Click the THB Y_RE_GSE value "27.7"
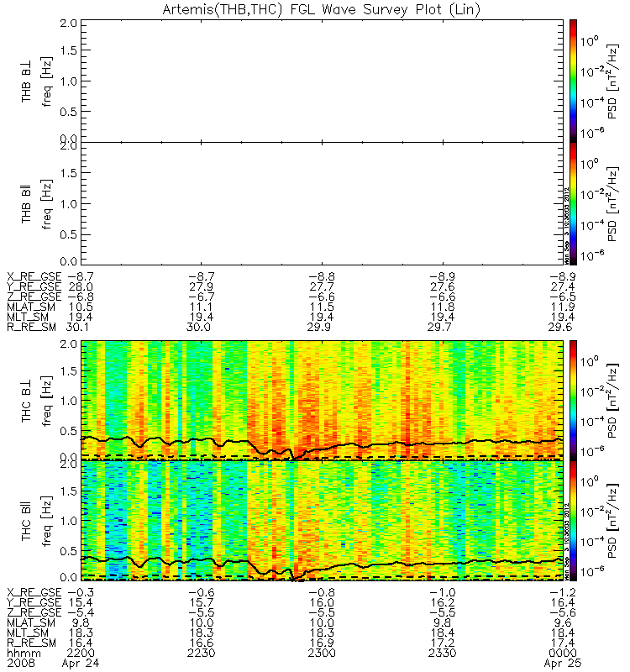The image size is (630, 672). click(322, 286)
